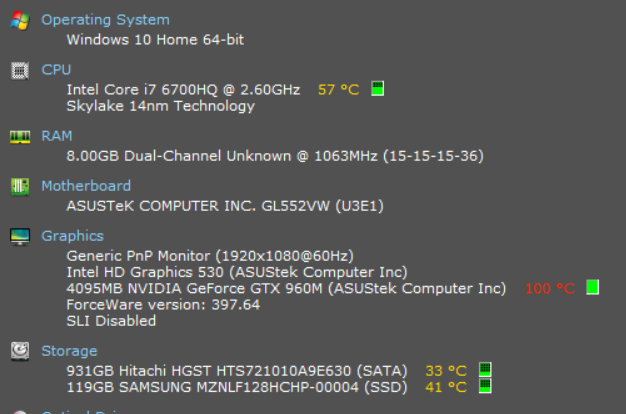
Task: Go to the RAM section heading
Action: 57,136
